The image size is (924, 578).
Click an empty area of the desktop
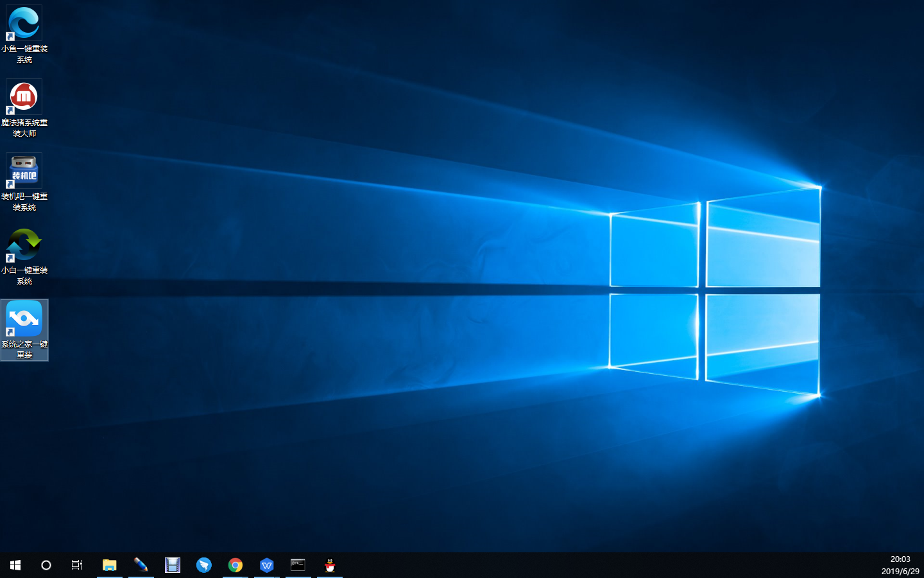click(449, 450)
